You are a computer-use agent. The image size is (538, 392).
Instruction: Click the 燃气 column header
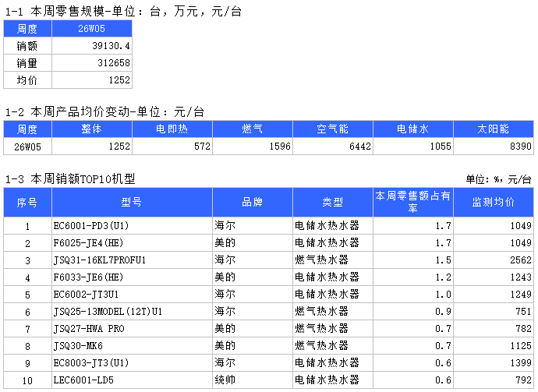[x=253, y=129]
